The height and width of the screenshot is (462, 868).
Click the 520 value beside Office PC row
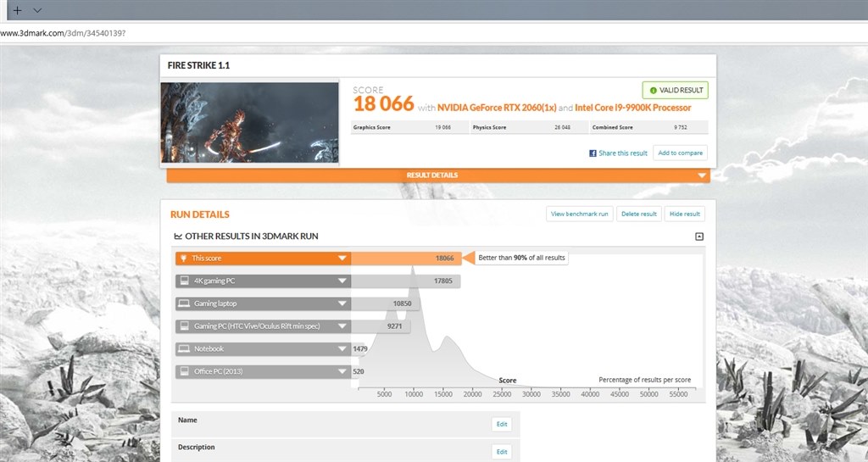pos(359,372)
